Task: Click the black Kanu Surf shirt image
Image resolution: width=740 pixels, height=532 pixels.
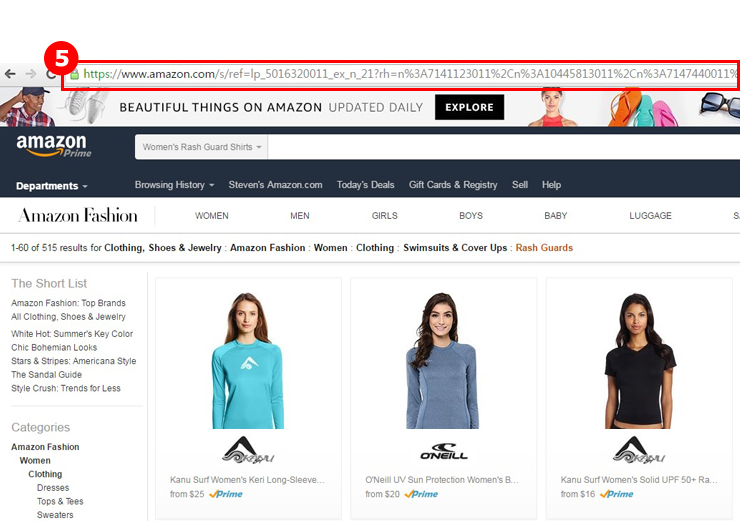Action: coord(639,361)
